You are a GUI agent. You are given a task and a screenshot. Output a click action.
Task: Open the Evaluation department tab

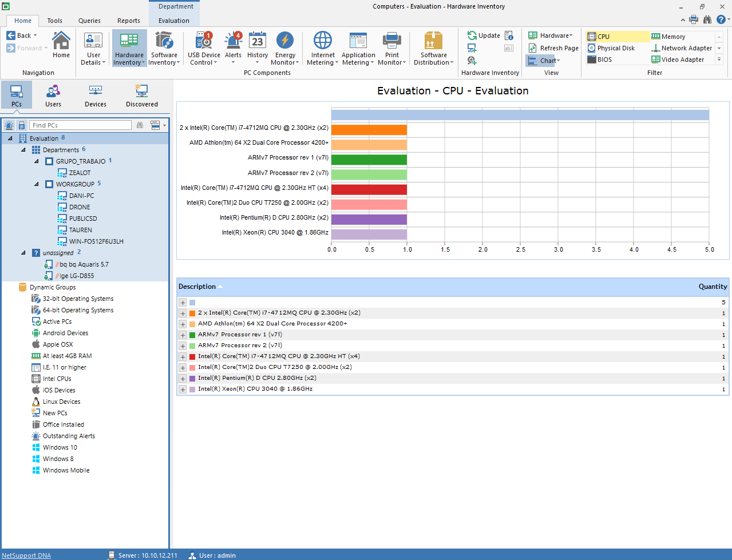[174, 21]
